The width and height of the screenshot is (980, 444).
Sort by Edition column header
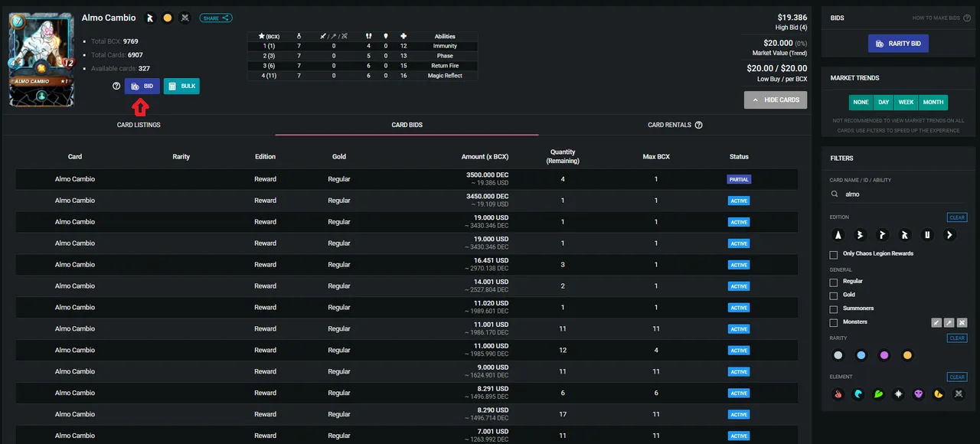266,157
